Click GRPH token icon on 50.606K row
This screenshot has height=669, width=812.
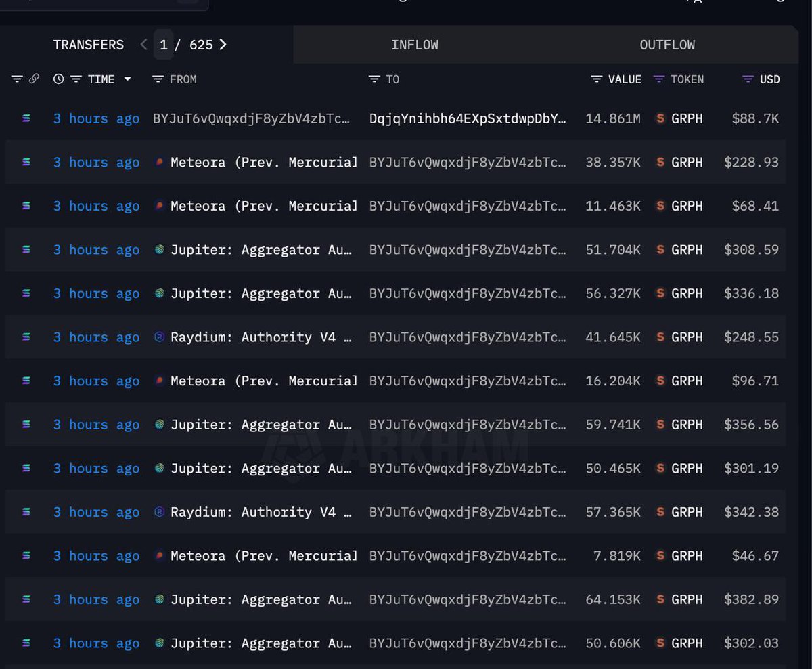pyautogui.click(x=660, y=643)
